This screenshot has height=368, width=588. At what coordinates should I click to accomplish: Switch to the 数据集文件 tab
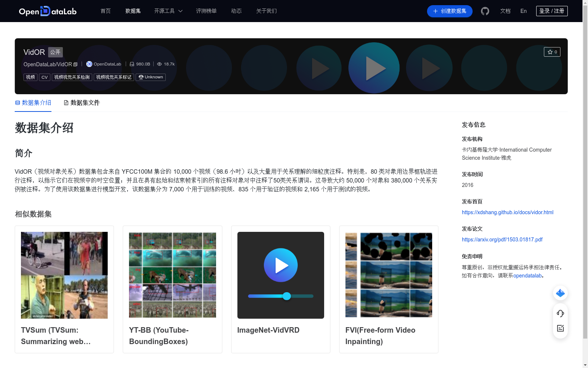tap(81, 103)
